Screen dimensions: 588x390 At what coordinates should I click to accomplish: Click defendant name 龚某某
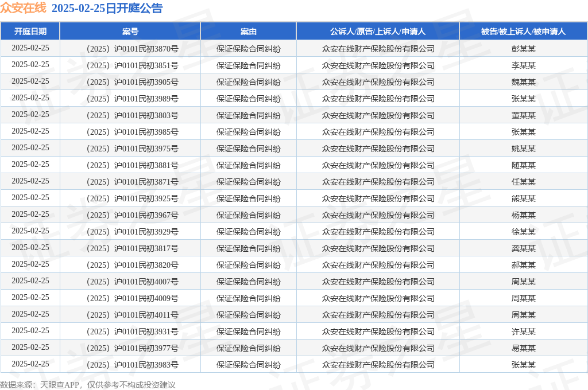[x=524, y=248]
